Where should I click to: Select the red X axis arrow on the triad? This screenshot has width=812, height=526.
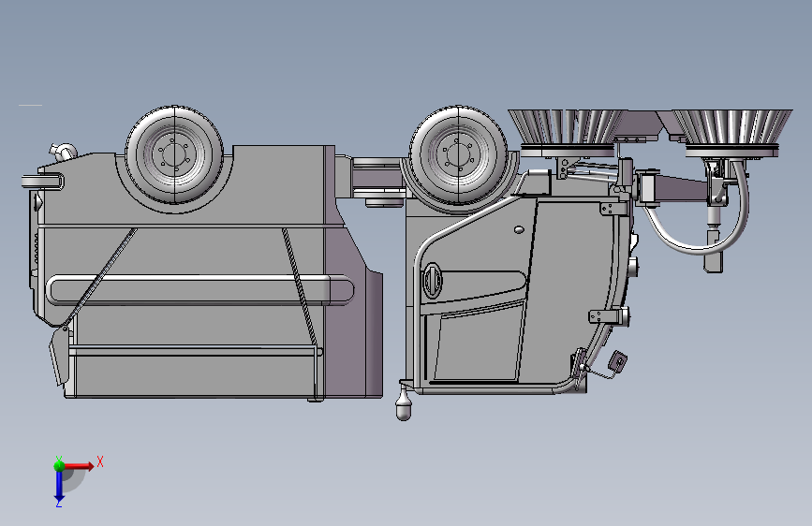(x=78, y=466)
